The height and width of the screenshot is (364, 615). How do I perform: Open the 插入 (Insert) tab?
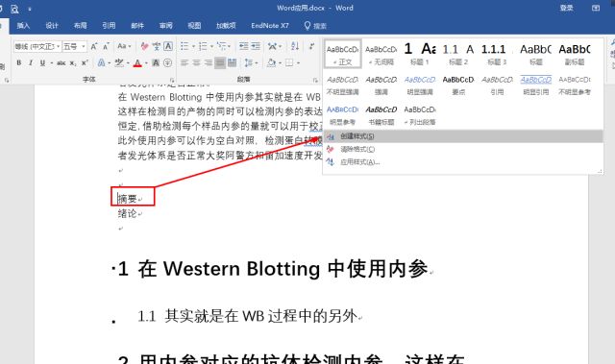coord(23,26)
